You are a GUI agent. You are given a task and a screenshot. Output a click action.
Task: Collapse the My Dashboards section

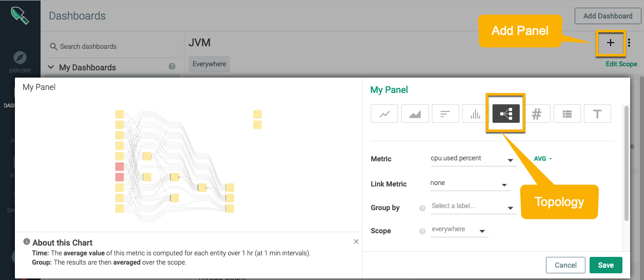pyautogui.click(x=51, y=67)
